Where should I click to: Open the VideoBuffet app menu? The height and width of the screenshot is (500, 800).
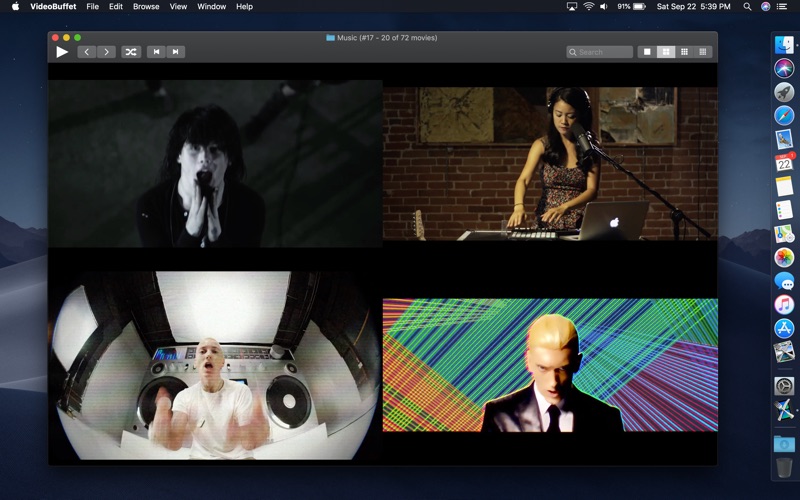tap(53, 7)
